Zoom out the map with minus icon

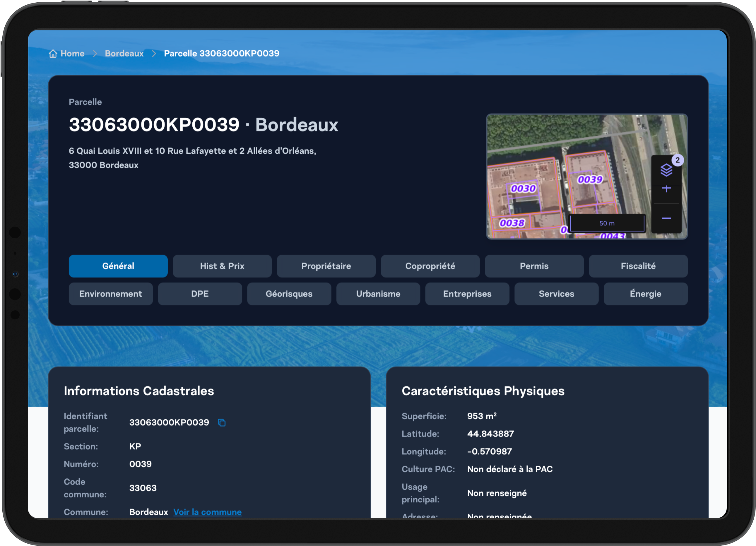tap(666, 218)
